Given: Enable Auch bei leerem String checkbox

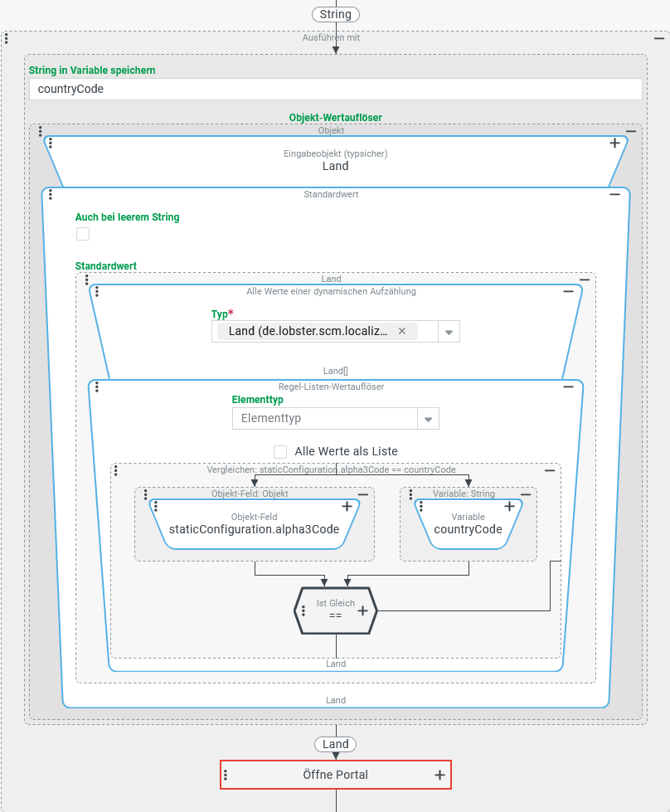Looking at the screenshot, I should (83, 234).
